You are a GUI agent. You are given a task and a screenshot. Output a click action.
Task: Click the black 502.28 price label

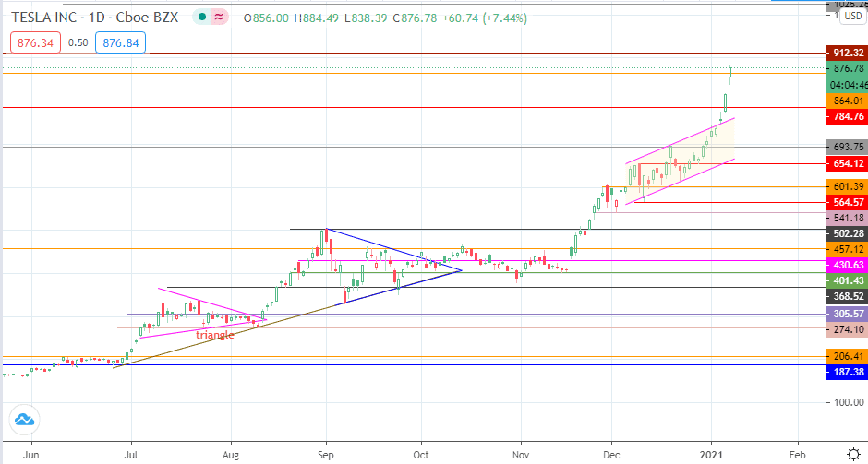click(x=847, y=233)
